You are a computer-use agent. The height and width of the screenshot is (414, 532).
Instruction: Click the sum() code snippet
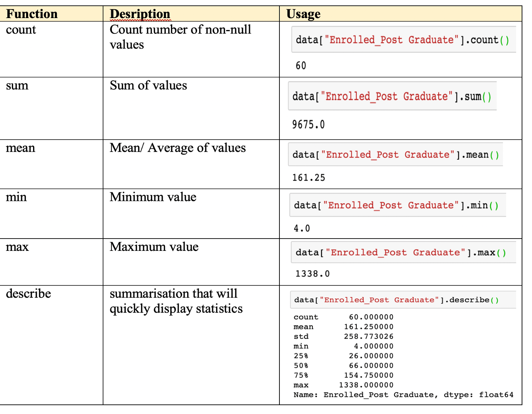392,96
